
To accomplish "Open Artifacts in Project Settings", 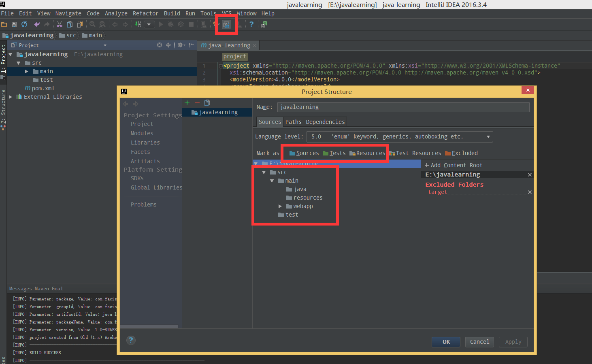I will tap(145, 161).
